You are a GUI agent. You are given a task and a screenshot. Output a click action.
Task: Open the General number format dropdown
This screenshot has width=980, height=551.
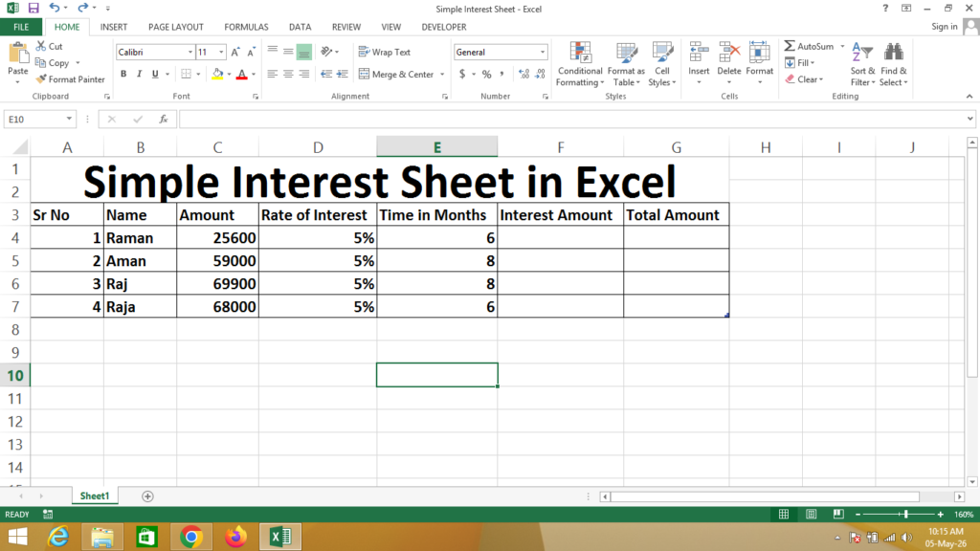coord(542,53)
